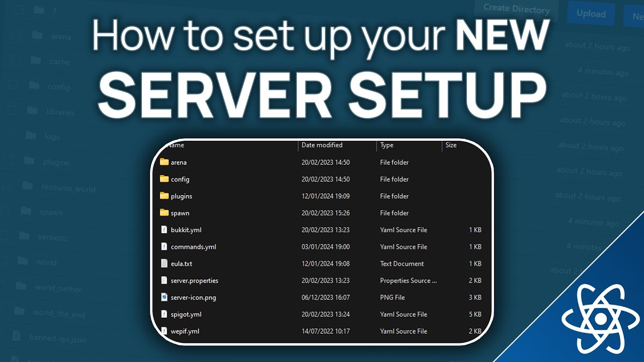644x362 pixels.
Task: Click the Text Document type in the eula.txt row
Action: pyautogui.click(x=402, y=263)
